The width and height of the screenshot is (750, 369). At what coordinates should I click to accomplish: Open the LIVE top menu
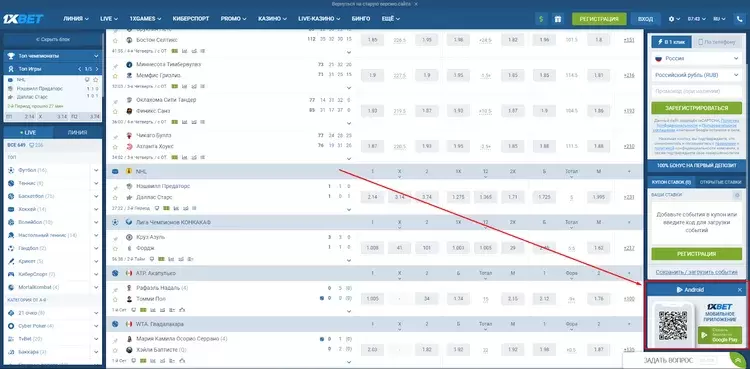coord(109,19)
